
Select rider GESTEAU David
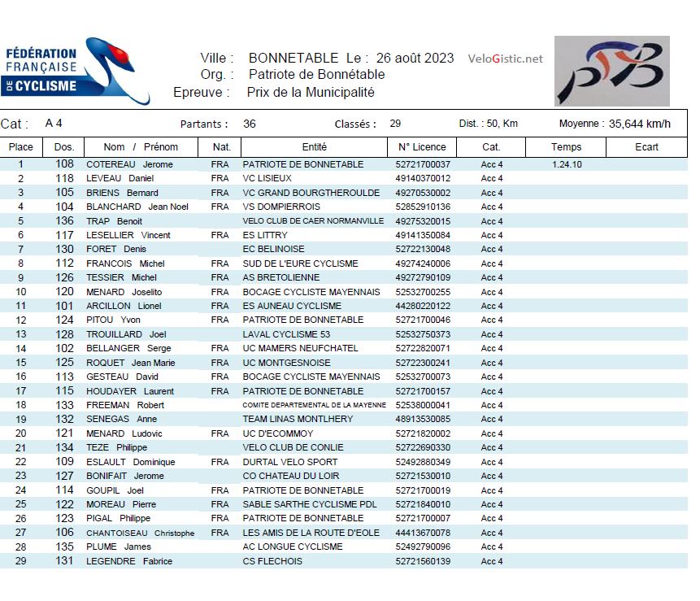[122, 377]
